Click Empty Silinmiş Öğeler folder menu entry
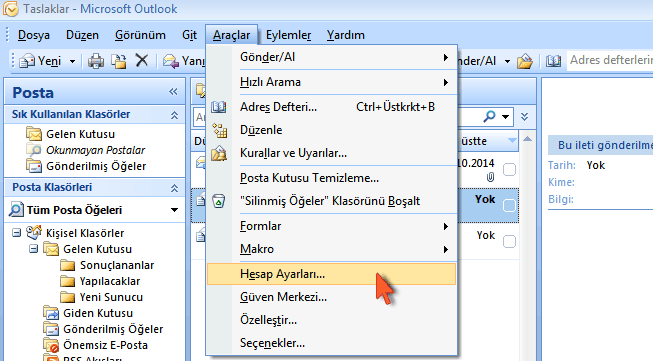This screenshot has height=361, width=653. click(331, 201)
